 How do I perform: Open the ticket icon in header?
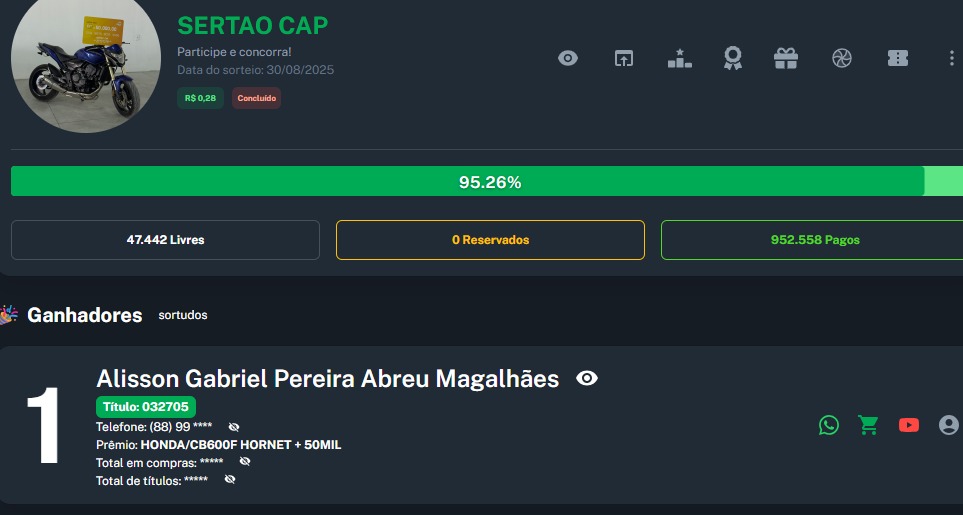(898, 58)
